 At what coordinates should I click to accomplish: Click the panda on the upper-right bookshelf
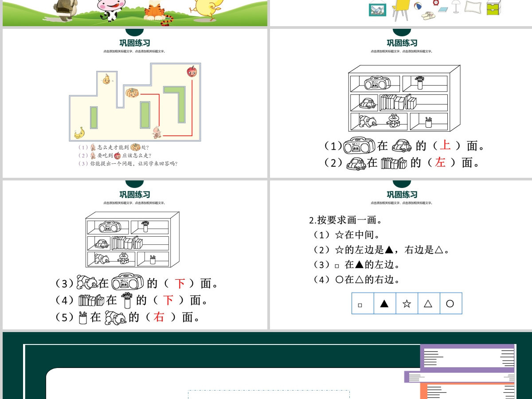(x=368, y=122)
